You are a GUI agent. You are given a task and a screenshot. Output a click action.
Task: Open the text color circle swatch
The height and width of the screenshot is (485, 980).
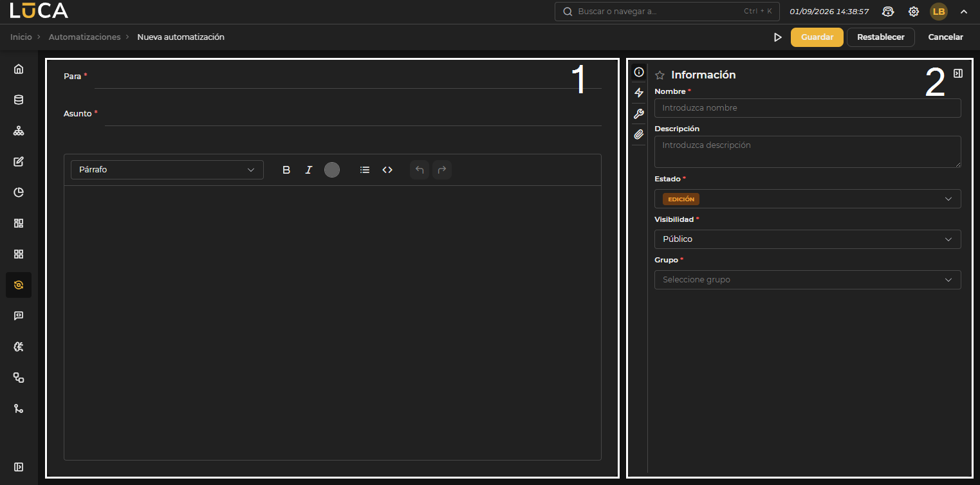click(x=332, y=170)
